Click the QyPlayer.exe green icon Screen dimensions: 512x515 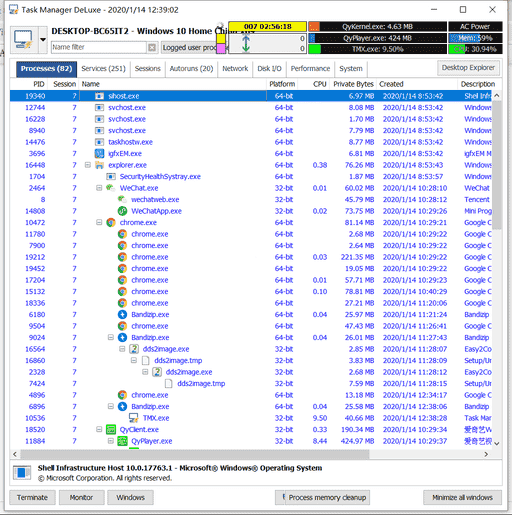point(122,441)
